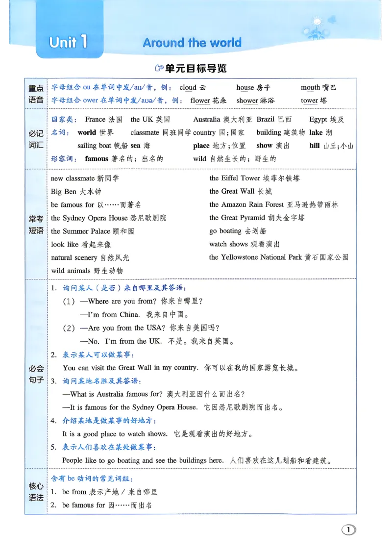The image size is (392, 554).
Task: Click the '国家类:' category label
Action: coord(64,120)
